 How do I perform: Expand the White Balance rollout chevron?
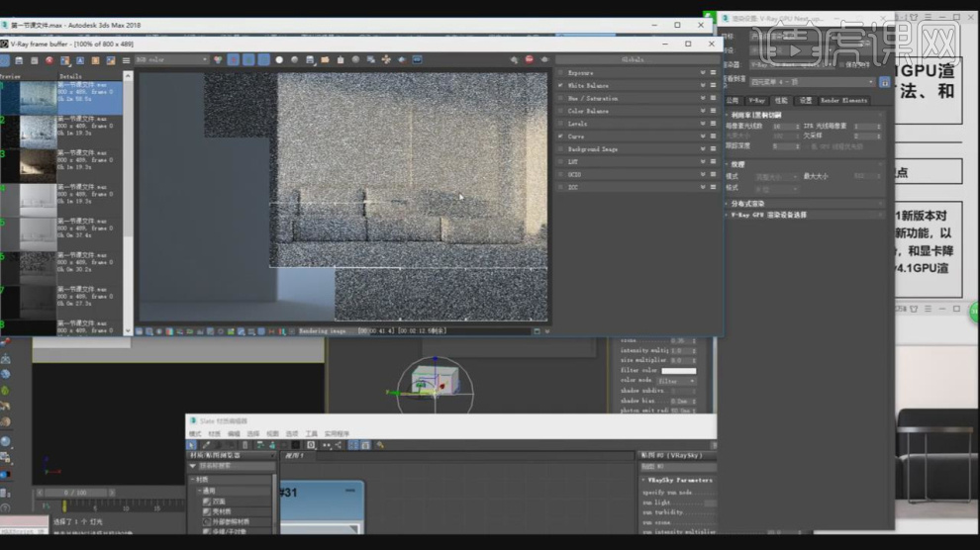[703, 85]
